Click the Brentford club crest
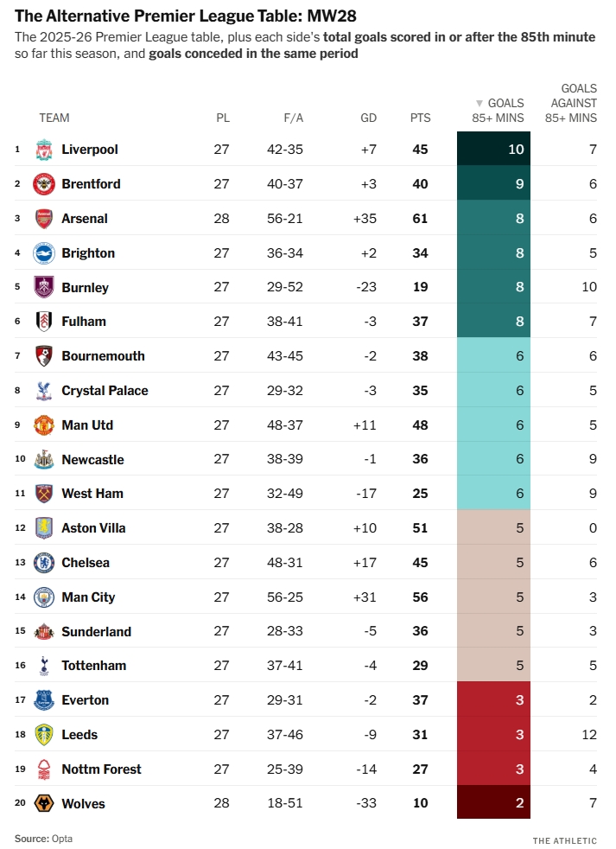The width and height of the screenshot is (616, 849). pos(44,184)
